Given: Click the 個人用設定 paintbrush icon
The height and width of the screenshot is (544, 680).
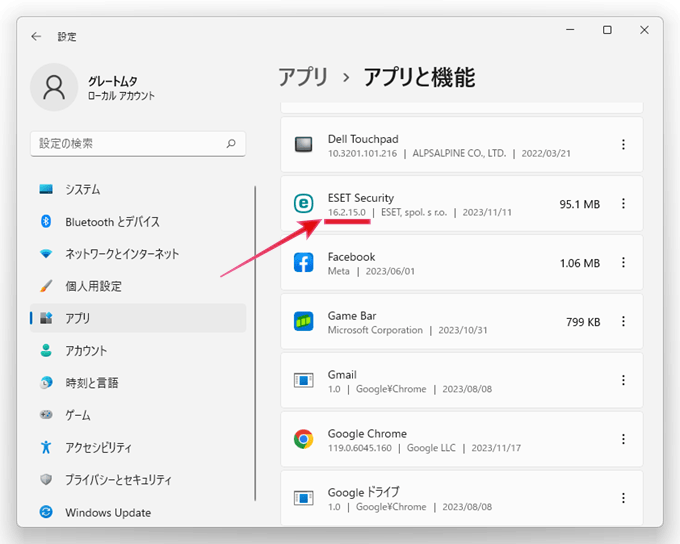Looking at the screenshot, I should (x=46, y=286).
